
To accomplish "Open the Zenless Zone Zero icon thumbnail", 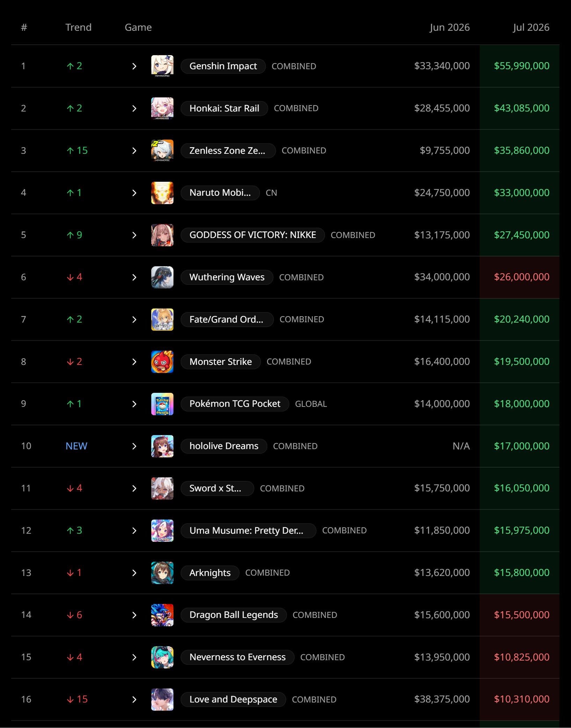I will point(162,151).
